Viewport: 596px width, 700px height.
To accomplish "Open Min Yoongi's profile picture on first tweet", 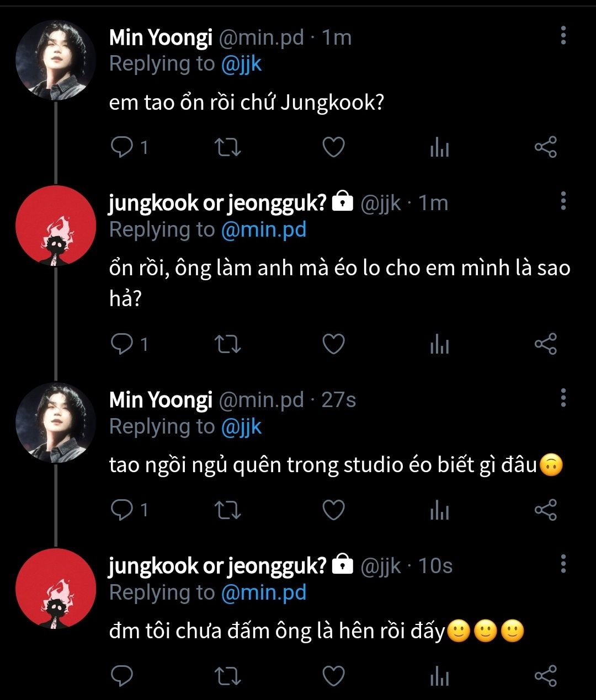I will coord(56,60).
